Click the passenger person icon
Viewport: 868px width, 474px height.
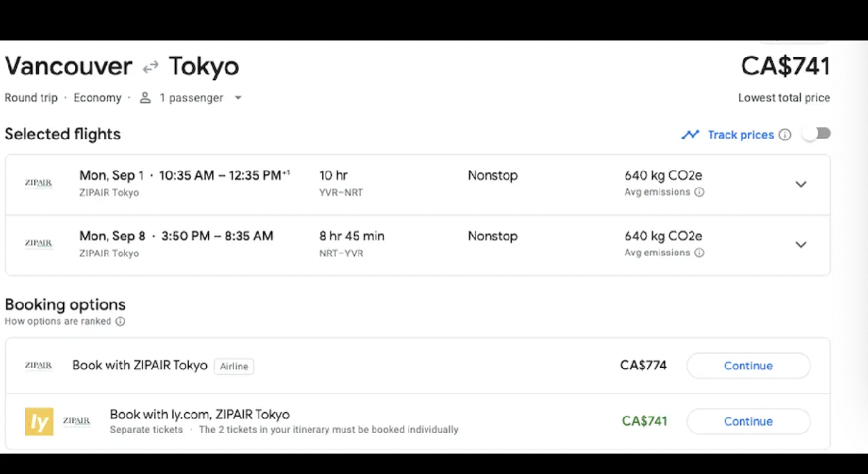[x=145, y=98]
